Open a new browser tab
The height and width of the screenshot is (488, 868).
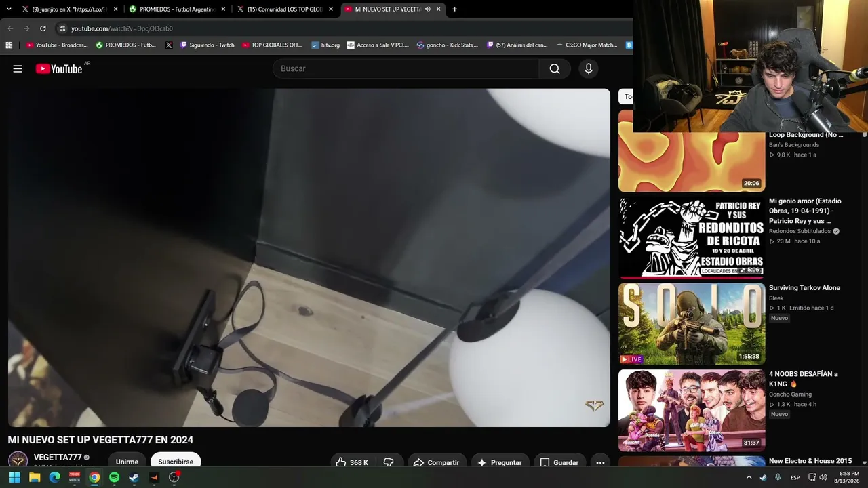point(454,9)
